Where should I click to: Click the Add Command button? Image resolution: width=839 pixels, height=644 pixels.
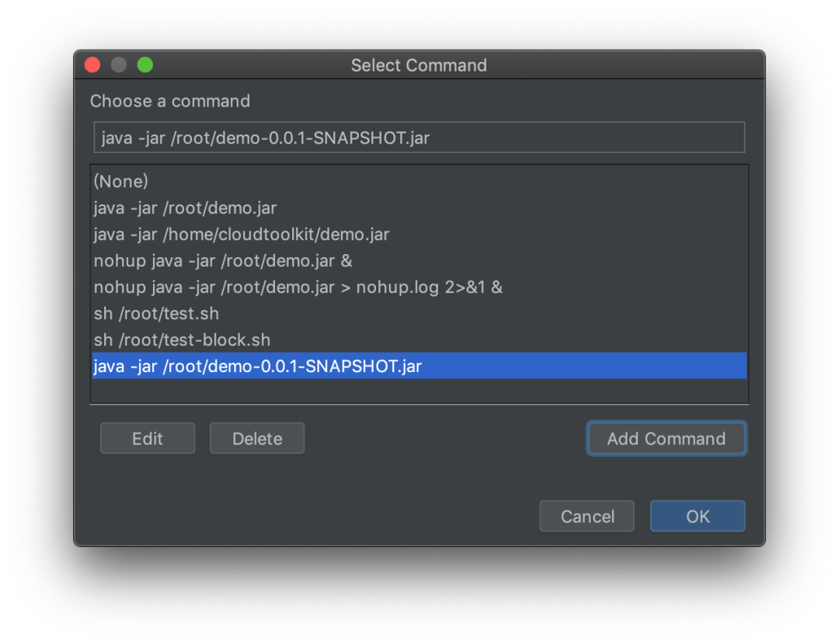(x=666, y=439)
